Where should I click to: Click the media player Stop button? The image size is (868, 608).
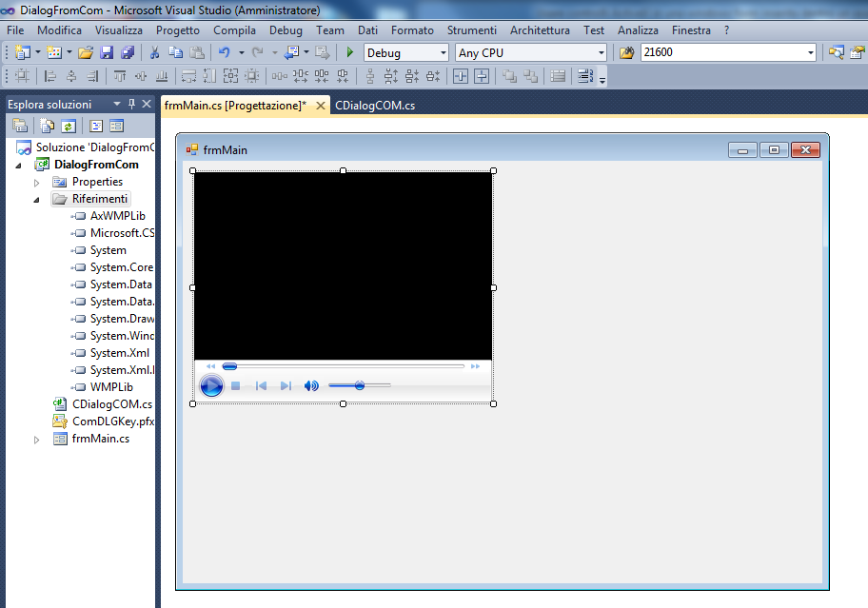click(x=235, y=386)
